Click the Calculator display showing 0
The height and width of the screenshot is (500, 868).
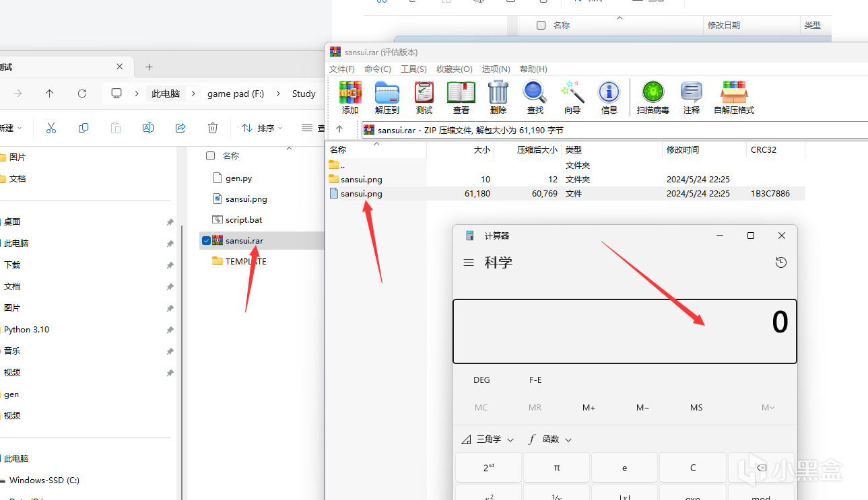coord(625,331)
